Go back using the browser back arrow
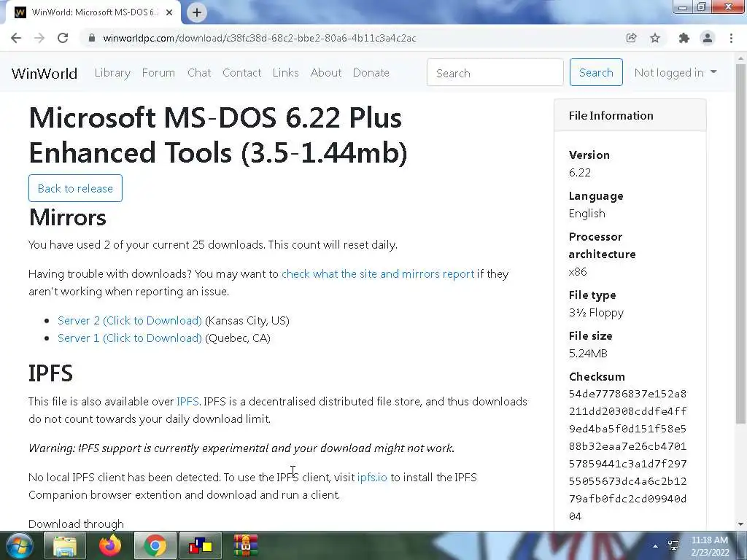The width and height of the screenshot is (747, 560). click(16, 38)
